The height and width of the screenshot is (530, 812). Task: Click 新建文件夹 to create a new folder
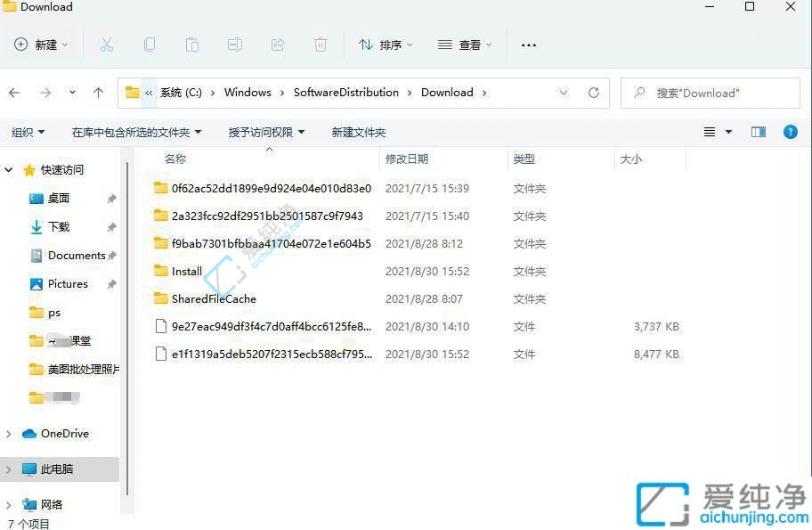coord(359,132)
